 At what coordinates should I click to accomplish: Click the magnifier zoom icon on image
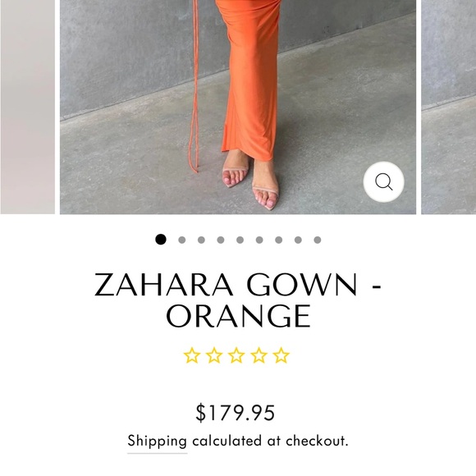tap(384, 182)
